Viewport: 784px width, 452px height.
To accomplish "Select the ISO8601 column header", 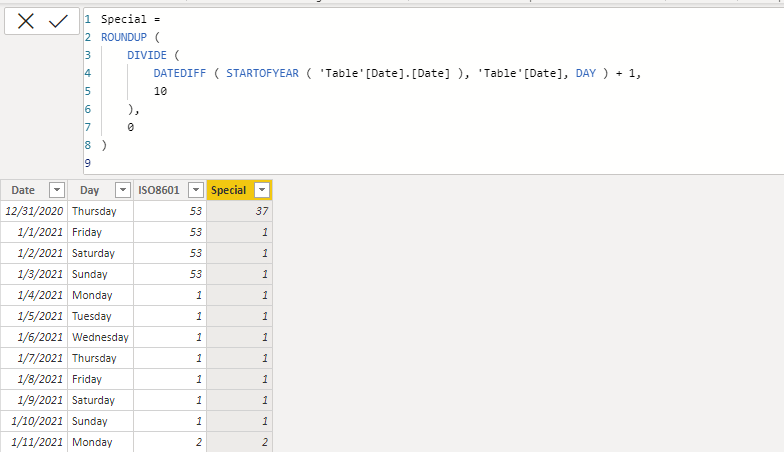I will click(158, 190).
